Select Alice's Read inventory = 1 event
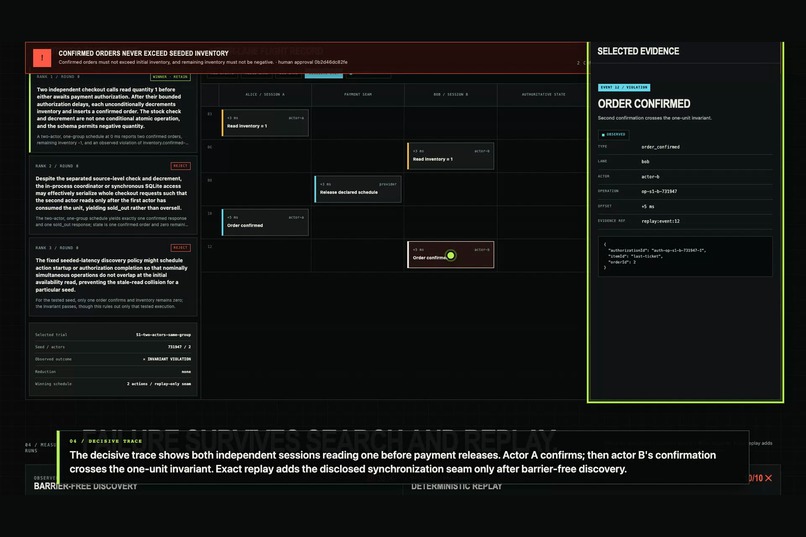 pyautogui.click(x=265, y=123)
